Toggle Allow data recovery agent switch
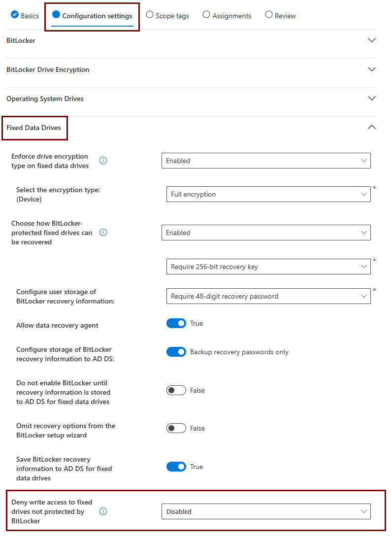Viewport: 392px width, 540px height. (176, 324)
